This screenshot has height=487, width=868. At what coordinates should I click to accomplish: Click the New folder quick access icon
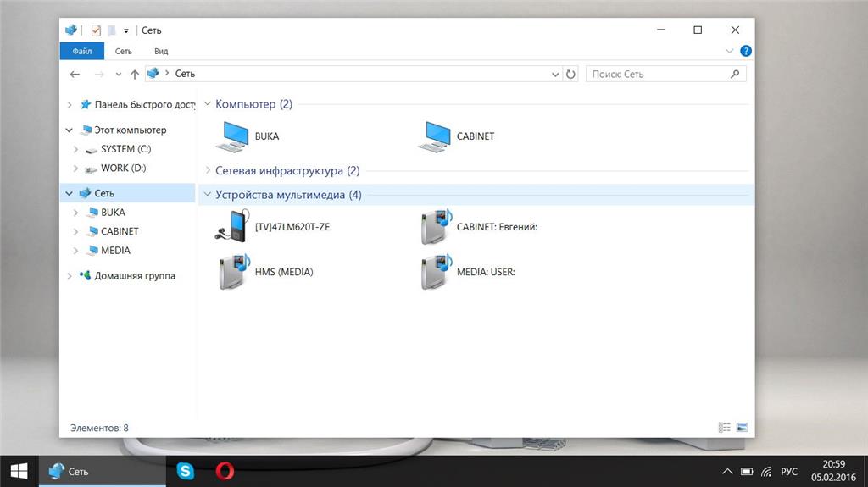pos(112,30)
